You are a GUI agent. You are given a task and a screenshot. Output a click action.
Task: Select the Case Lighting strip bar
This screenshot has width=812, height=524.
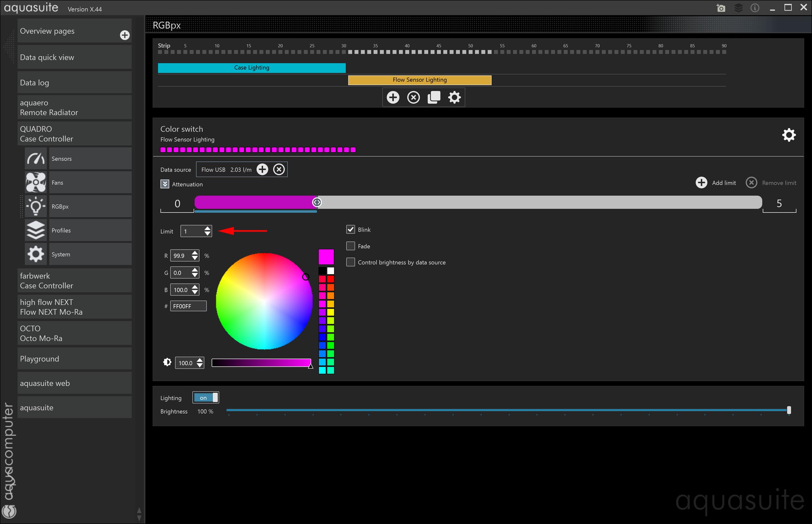click(252, 68)
